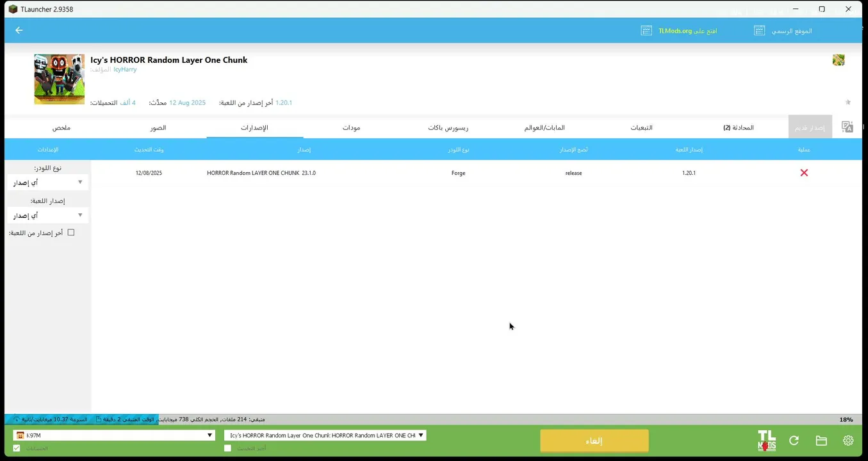Open the k97M account dropdown
Viewport: 868px width, 461px height.
coord(114,435)
